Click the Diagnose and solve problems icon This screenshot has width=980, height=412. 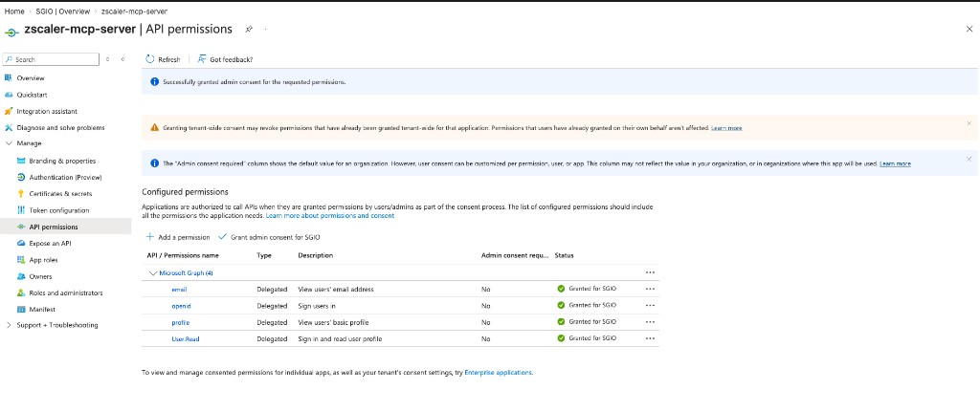tap(8, 127)
